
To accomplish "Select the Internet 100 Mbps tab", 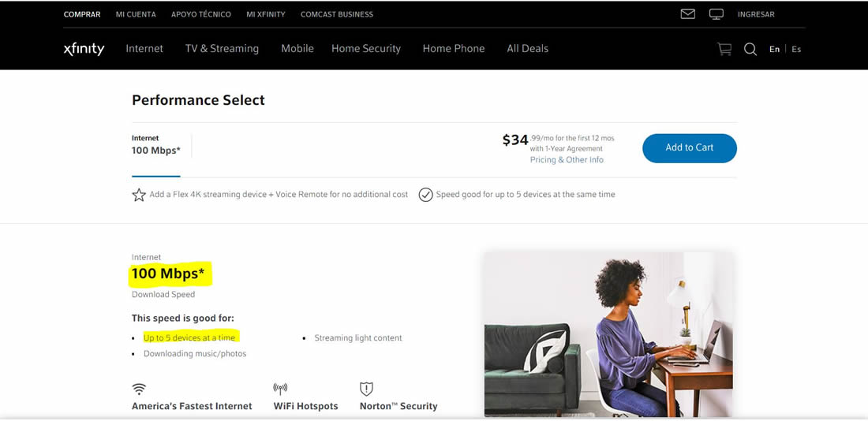I will 156,145.
